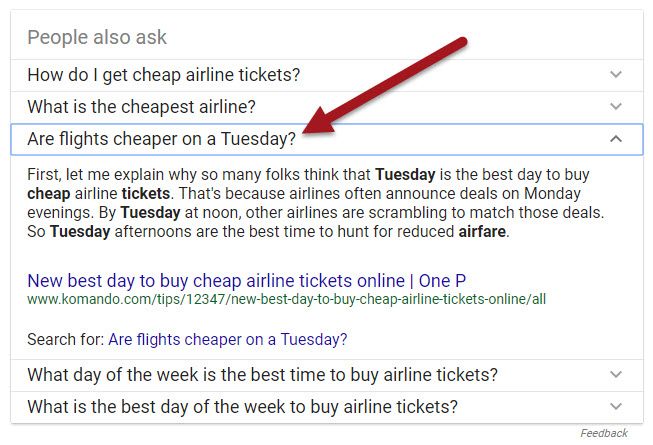Click the www.komando.com URL text
Viewport: 653px width, 445px height.
point(286,299)
